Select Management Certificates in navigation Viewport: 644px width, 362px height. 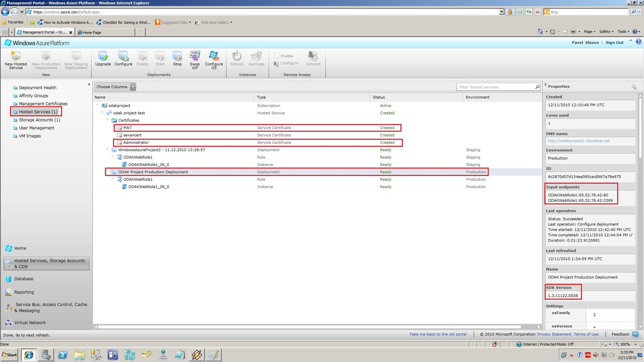tap(43, 104)
